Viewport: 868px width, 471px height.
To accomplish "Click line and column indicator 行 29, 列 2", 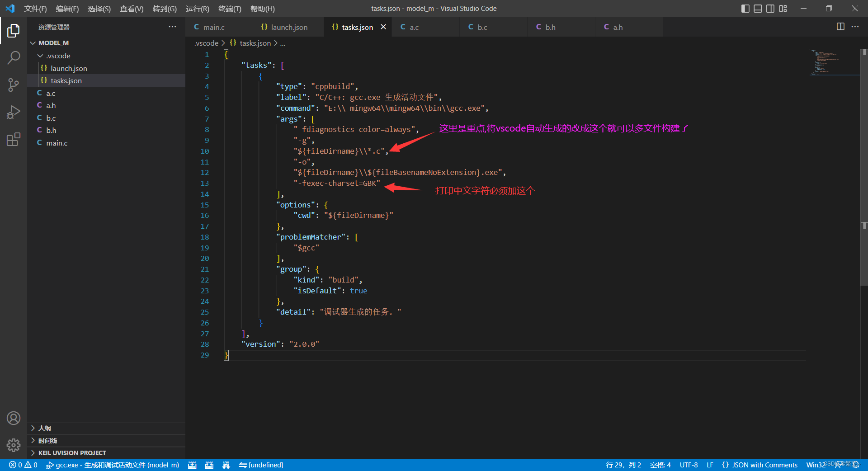I will (x=623, y=465).
